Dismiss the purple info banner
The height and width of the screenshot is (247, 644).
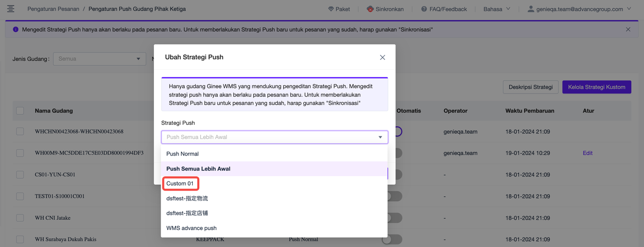coord(628,30)
